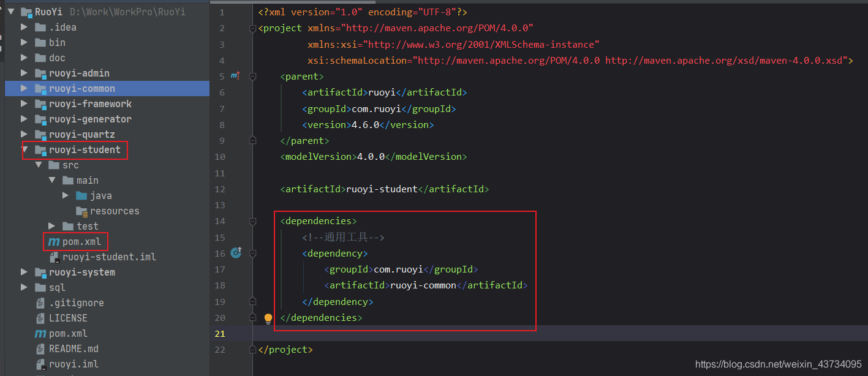
Task: Open the .gitignore file
Action: 77,303
